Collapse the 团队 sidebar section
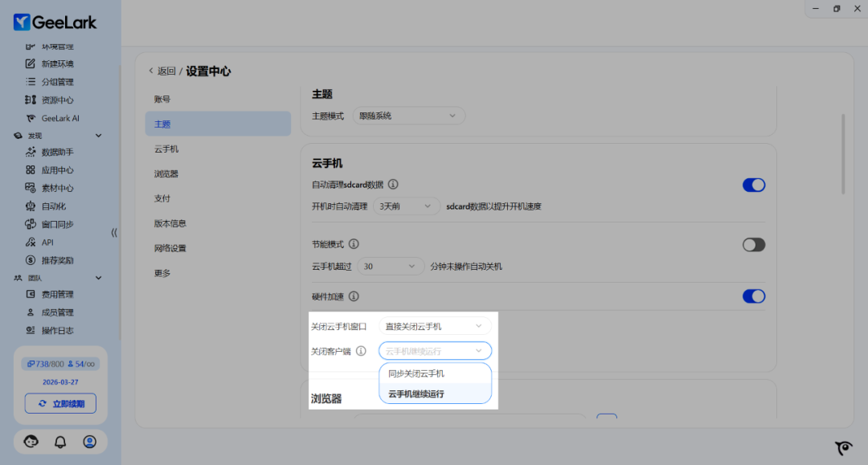868x465 pixels. tap(99, 278)
